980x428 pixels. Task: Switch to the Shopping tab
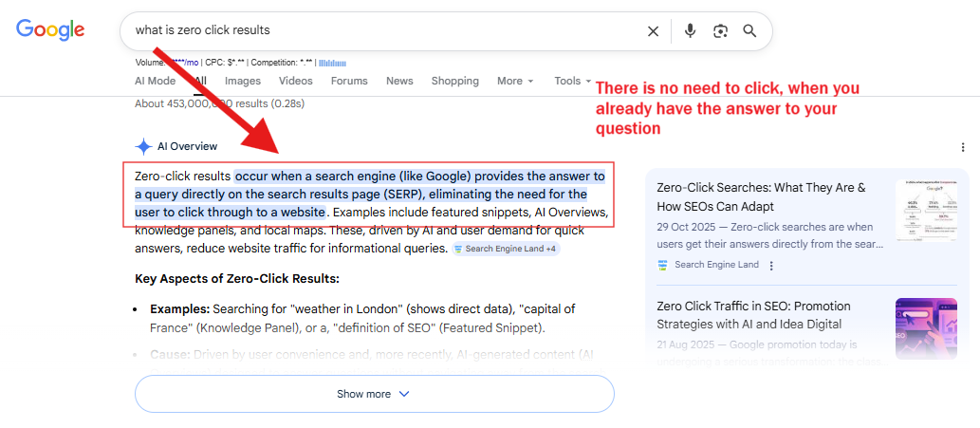(x=455, y=81)
